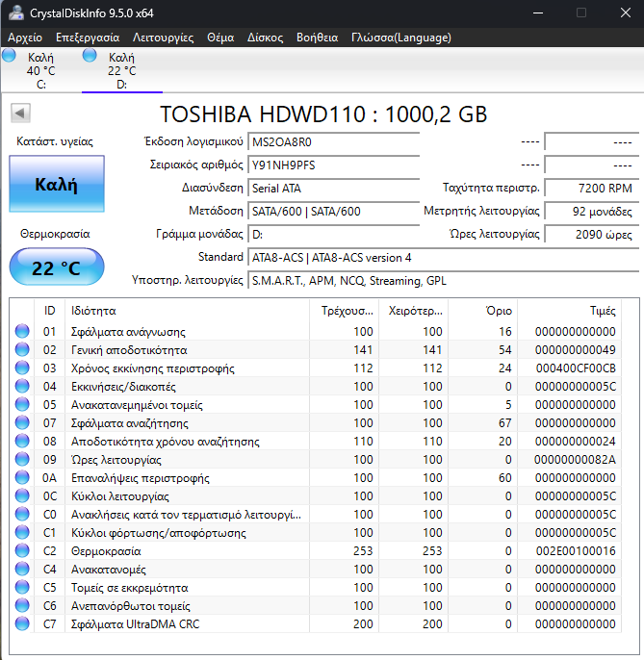Click status icon for C5 Τομείς σε εκκρεμότητα
The width and height of the screenshot is (644, 660).
pos(22,588)
